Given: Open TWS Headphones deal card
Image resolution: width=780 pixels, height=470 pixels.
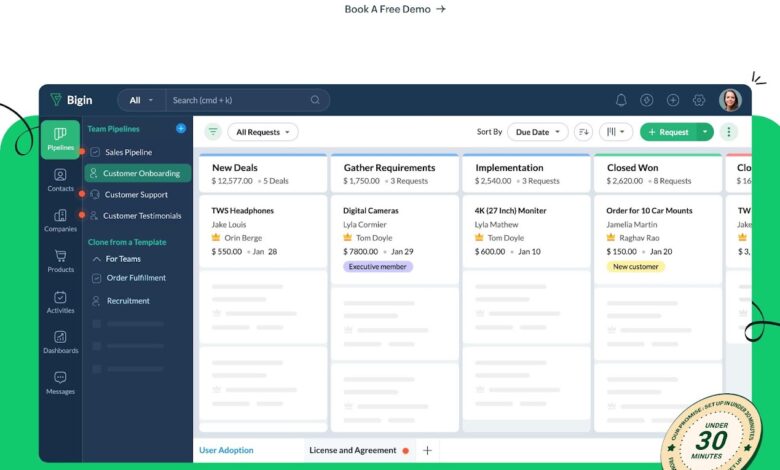Looking at the screenshot, I should pyautogui.click(x=263, y=231).
